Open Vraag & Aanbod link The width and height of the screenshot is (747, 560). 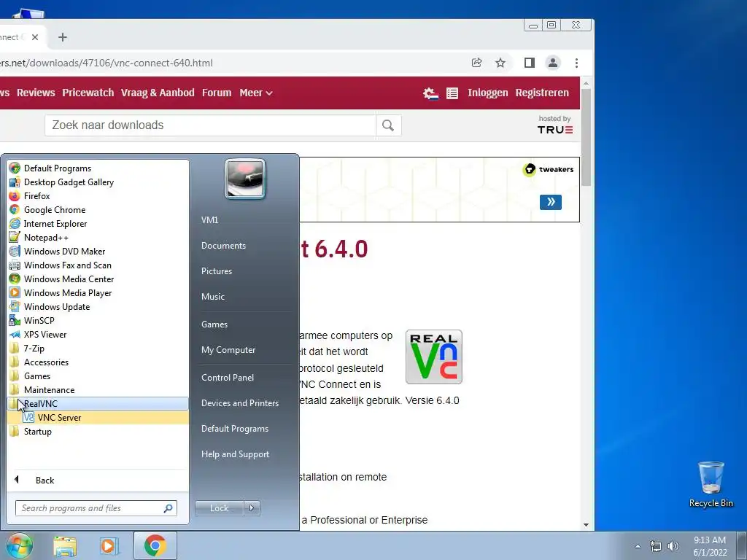(x=158, y=93)
